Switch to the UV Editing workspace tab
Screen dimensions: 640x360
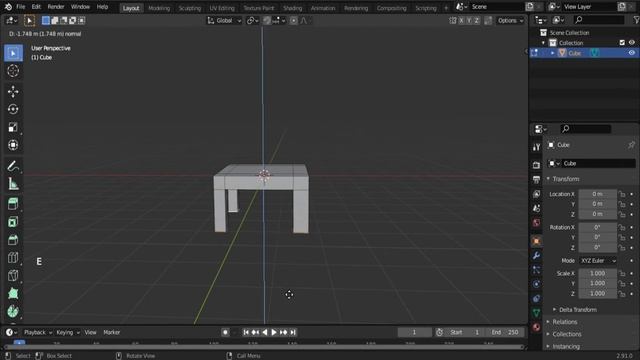coord(222,8)
